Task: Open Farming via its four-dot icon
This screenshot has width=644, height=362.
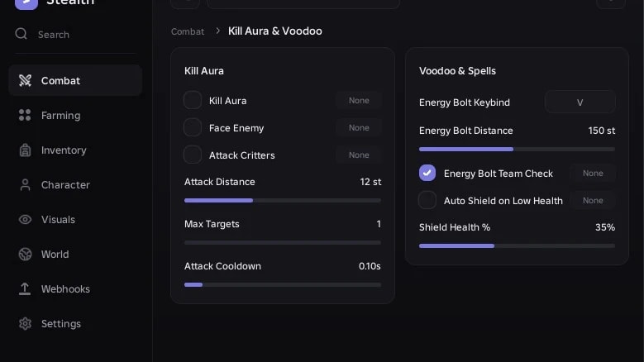Action: point(25,116)
